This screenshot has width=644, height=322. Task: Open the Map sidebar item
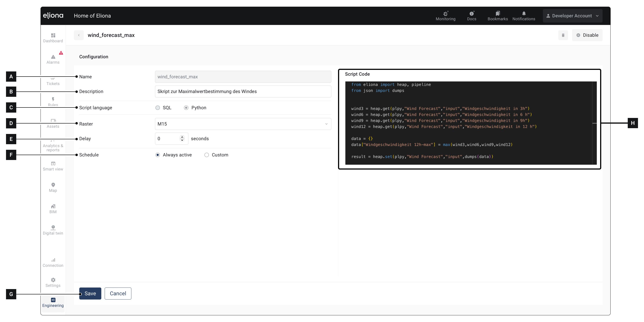point(53,187)
